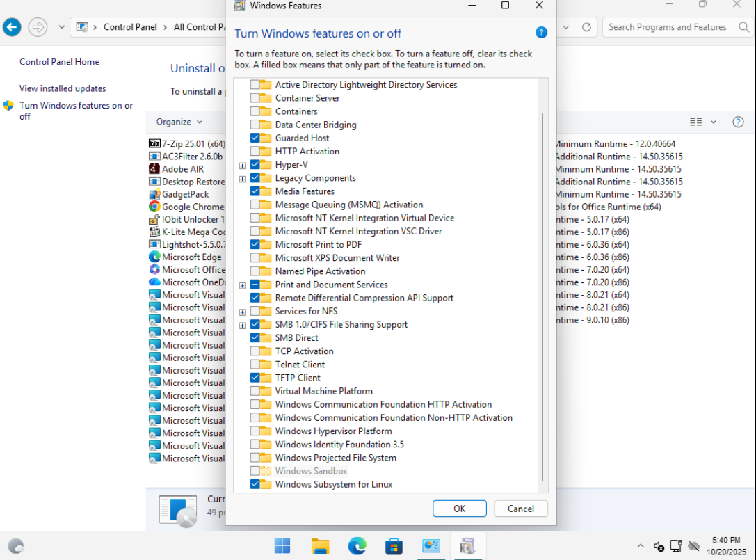756x560 pixels.
Task: Click the Desktop Restore program icon
Action: point(154,182)
